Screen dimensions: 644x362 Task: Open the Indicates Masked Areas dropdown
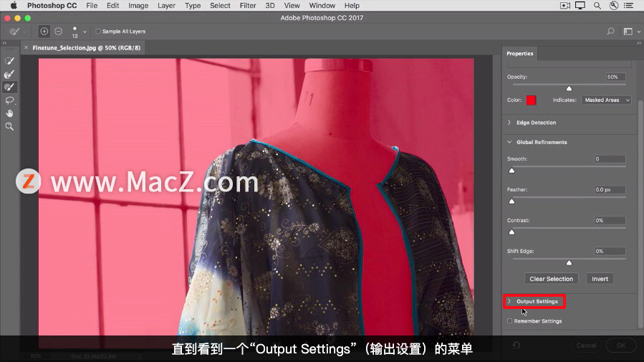(606, 100)
